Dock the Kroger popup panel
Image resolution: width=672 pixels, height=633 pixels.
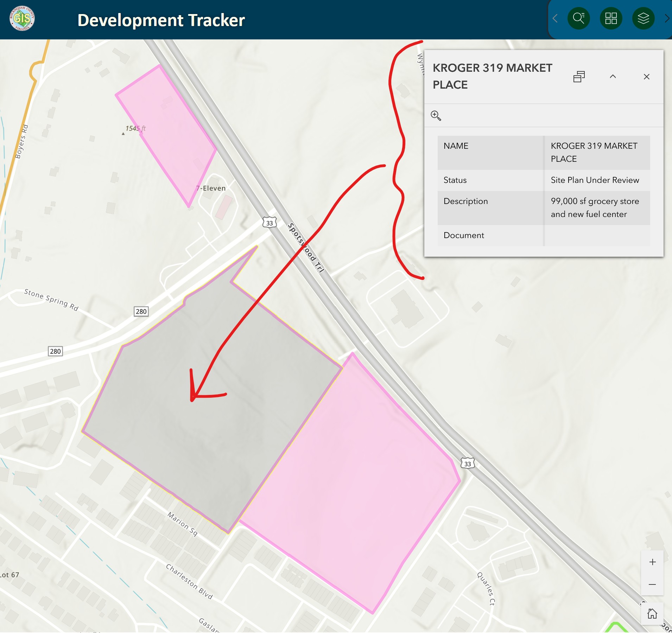pos(579,77)
